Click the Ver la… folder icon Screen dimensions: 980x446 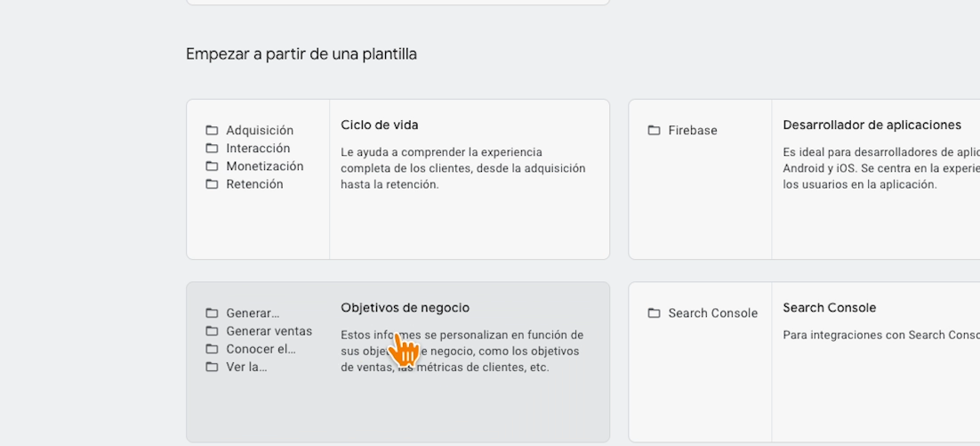(x=212, y=367)
